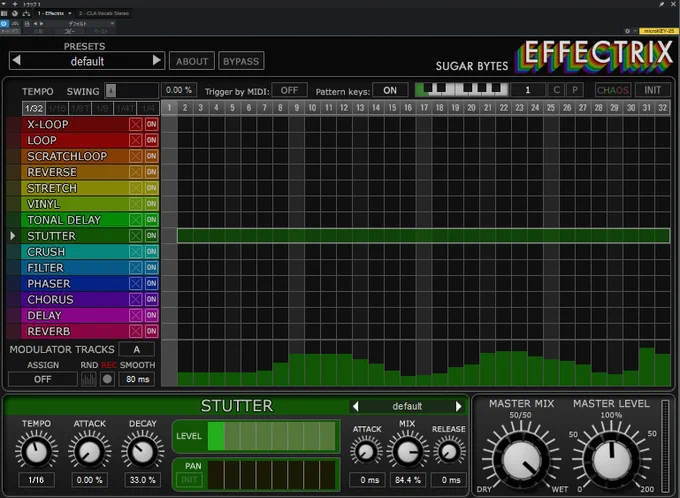Select the 1/16 tempo tab

pos(57,108)
